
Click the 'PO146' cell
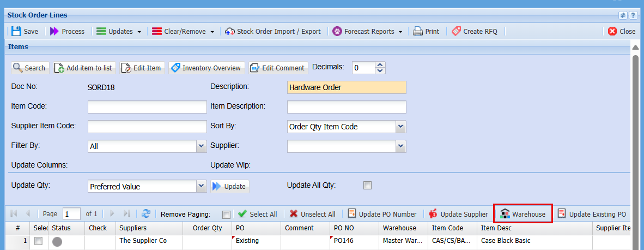[x=355, y=241]
